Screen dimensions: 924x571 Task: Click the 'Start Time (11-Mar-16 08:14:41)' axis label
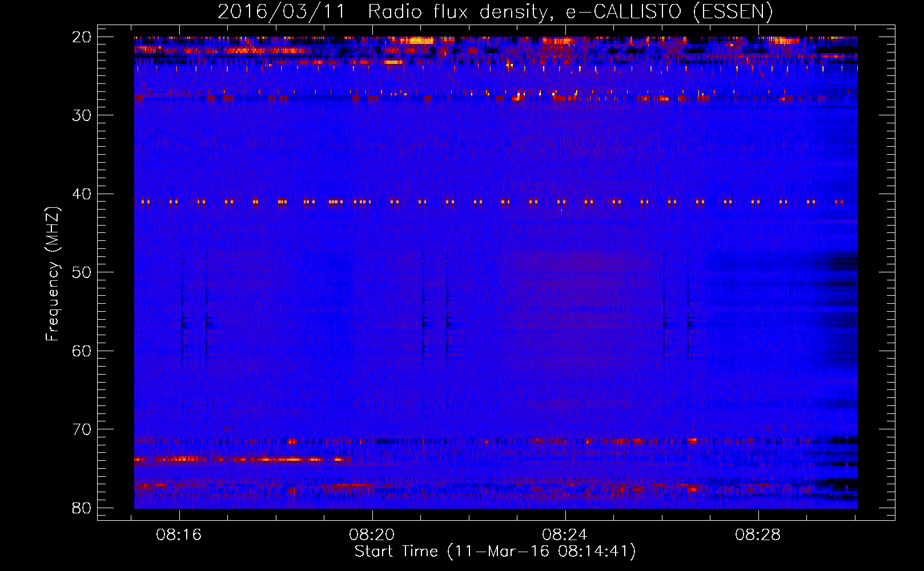(x=495, y=552)
